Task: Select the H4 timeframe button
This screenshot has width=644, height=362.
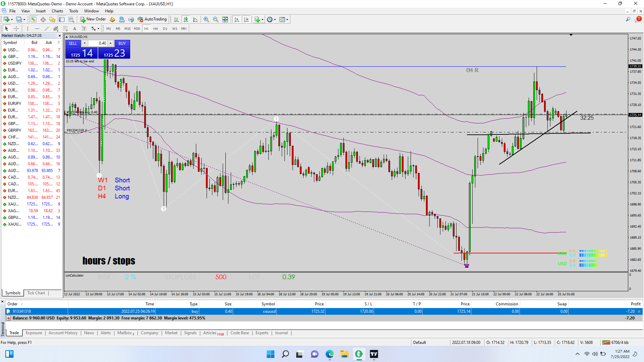Action: coord(156,28)
